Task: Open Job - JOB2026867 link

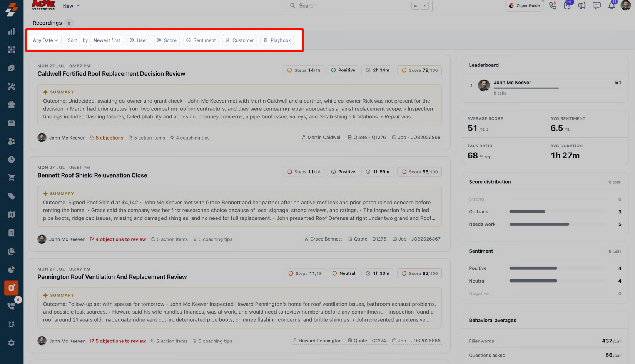Action: coord(416,239)
